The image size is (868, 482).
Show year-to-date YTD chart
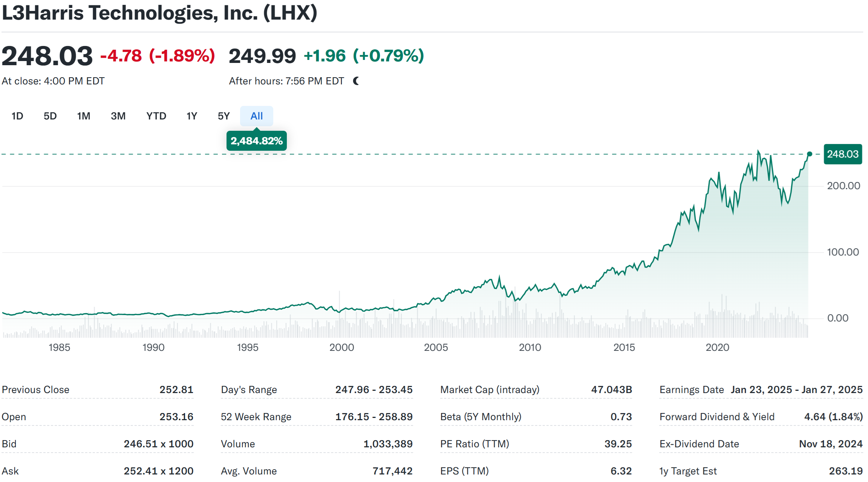156,116
